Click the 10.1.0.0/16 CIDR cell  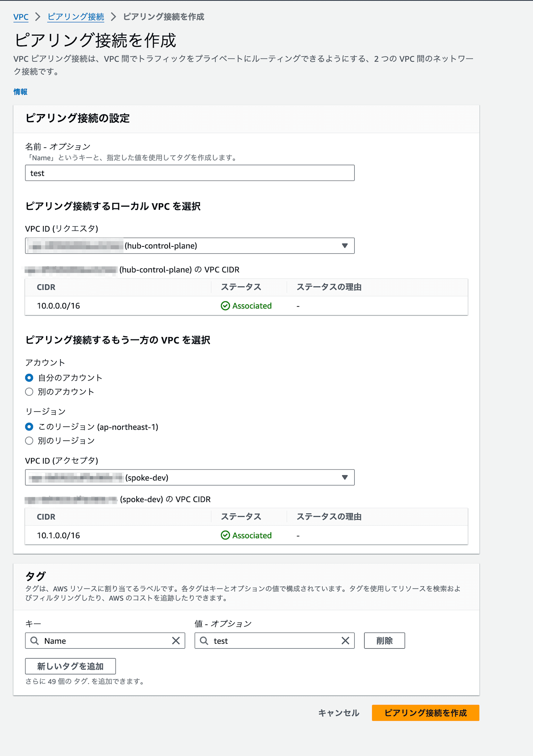click(x=59, y=535)
